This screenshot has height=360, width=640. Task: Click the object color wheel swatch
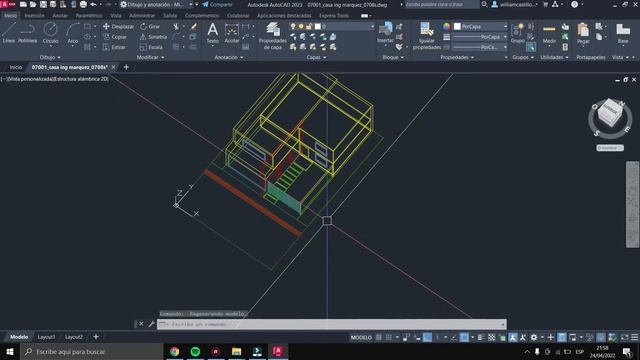pos(447,26)
